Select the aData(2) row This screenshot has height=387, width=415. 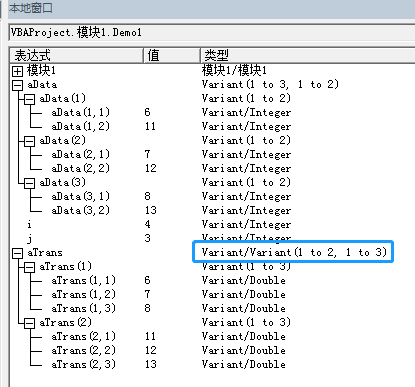(x=63, y=140)
